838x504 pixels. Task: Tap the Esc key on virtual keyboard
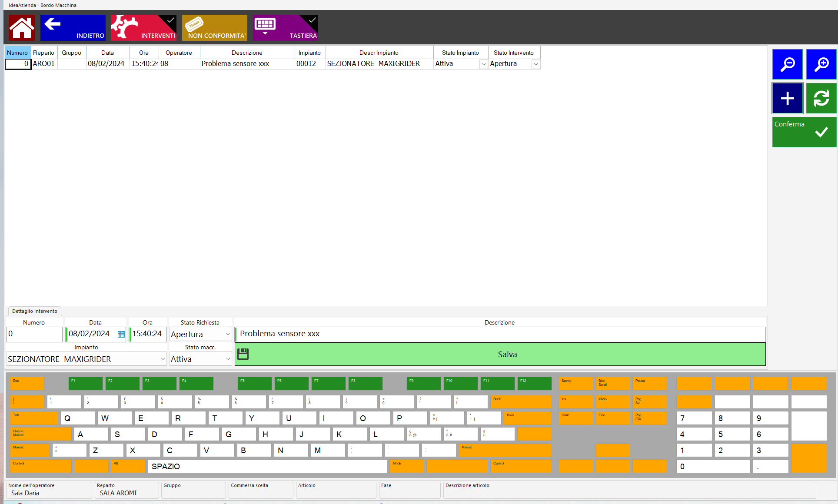coord(27,384)
